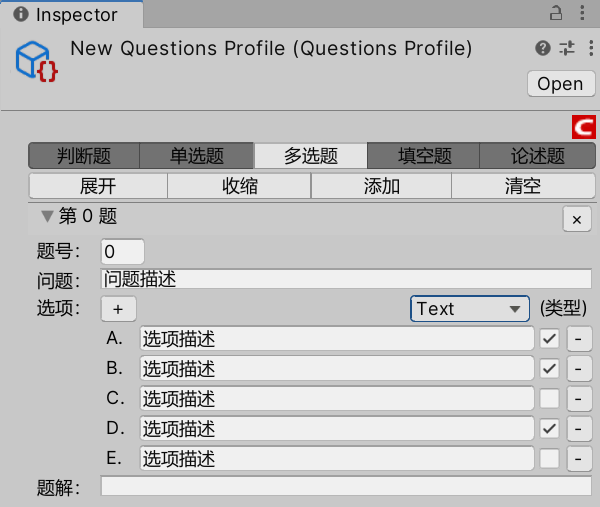This screenshot has width=600, height=507.
Task: Open the component context menu dots
Action: (x=591, y=48)
